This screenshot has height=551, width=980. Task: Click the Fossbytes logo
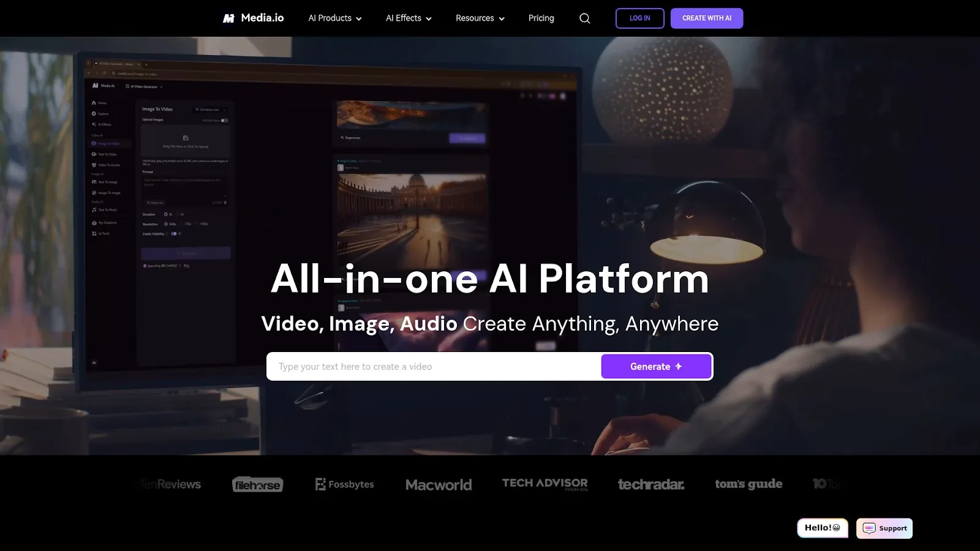click(x=344, y=484)
